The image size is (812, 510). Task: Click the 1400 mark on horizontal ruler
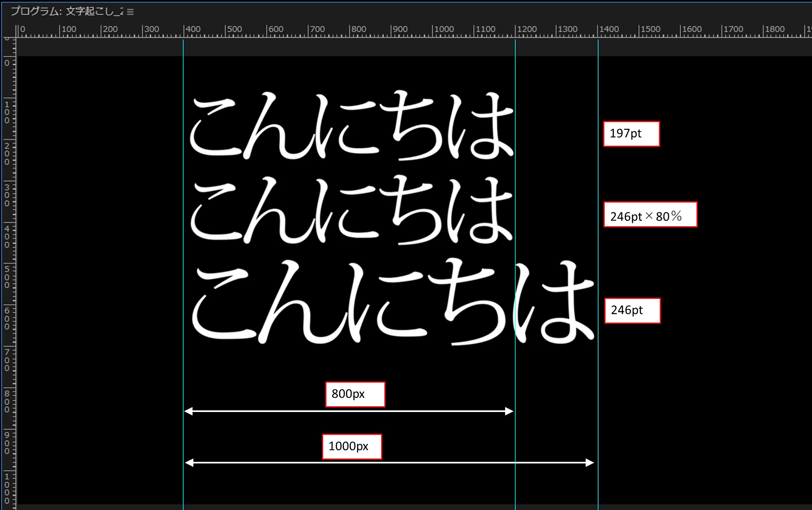609,29
